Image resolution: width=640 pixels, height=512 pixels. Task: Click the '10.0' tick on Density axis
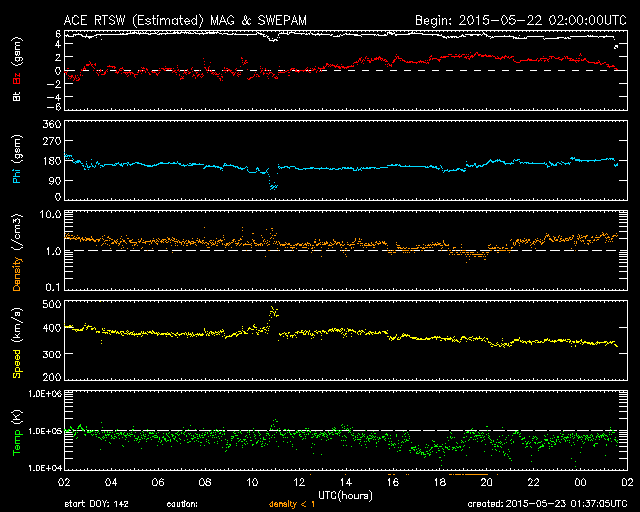click(50, 214)
